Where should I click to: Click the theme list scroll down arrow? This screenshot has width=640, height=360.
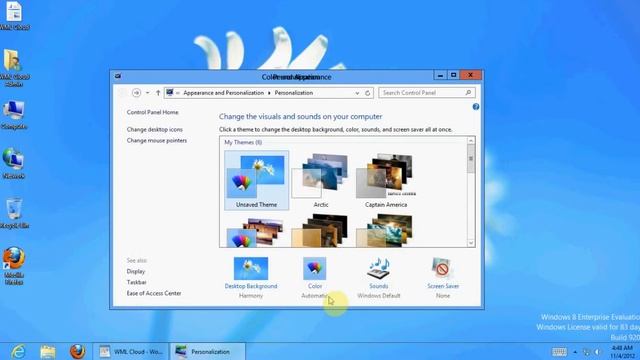tap(471, 243)
